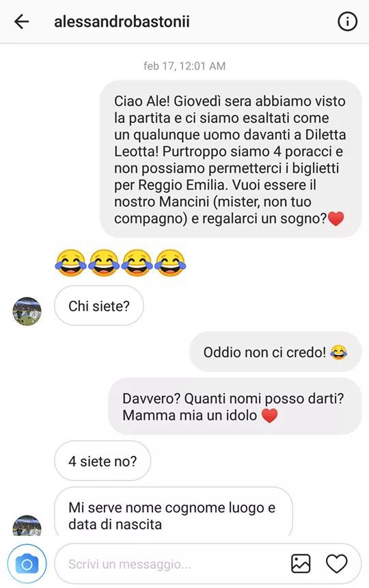Screen dimensions: 369x588
Task: Select the "Chi siete?" message bubble
Action: (99, 306)
